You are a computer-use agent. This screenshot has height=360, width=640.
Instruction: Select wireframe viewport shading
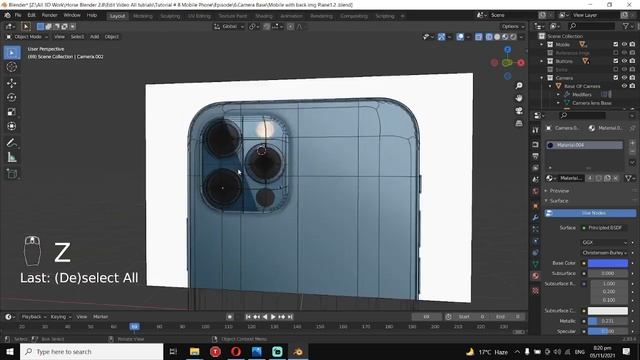(x=489, y=37)
